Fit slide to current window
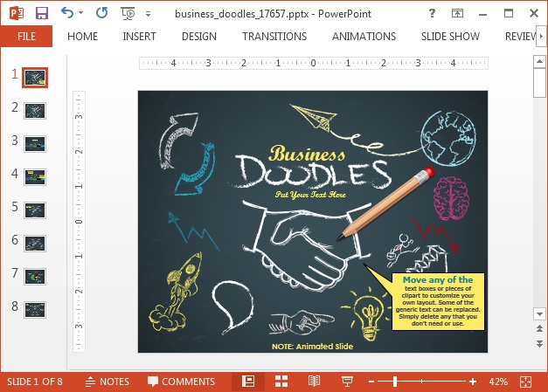The height and width of the screenshot is (392, 548). point(525,382)
